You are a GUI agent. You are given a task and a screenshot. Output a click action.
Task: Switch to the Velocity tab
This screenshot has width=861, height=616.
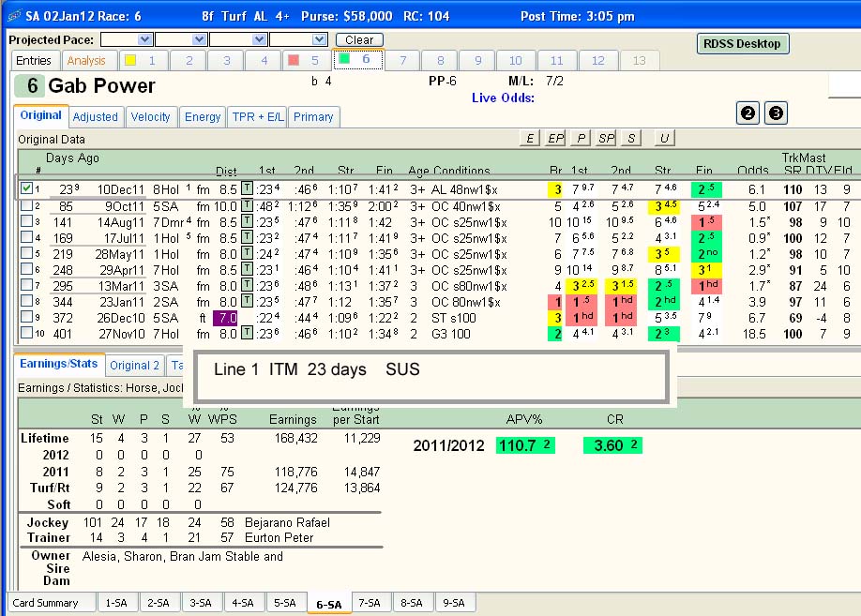(150, 117)
